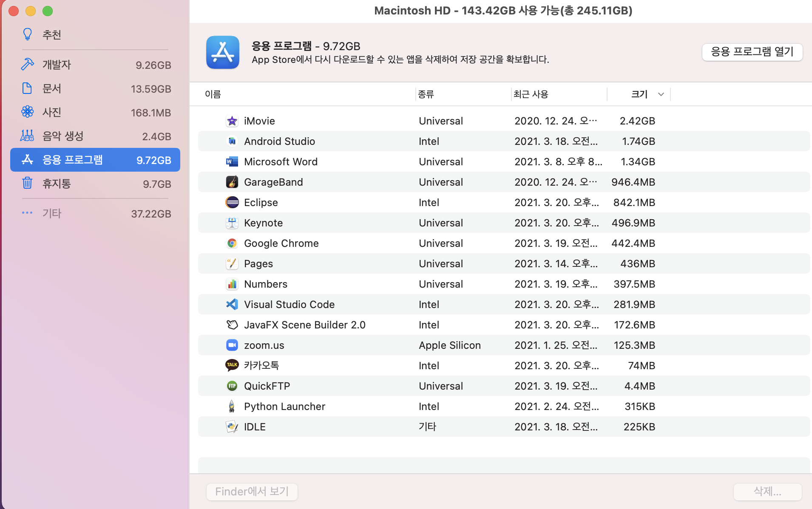Select the Android Studio name text
The height and width of the screenshot is (509, 812).
point(279,141)
